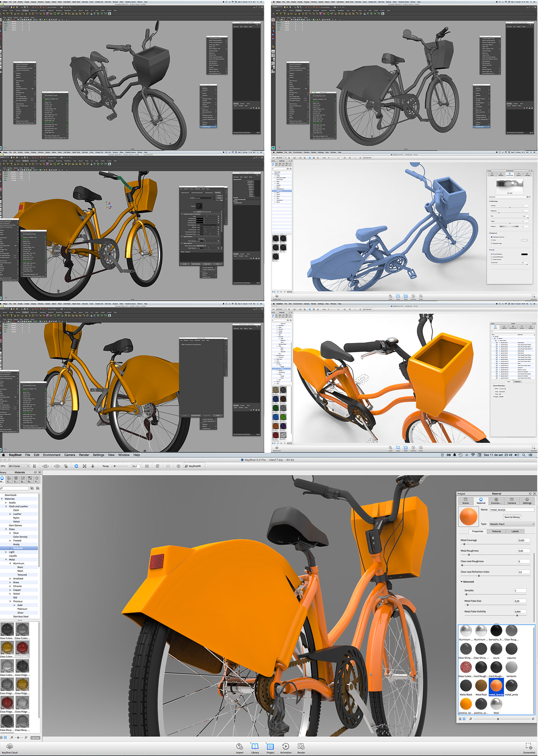Open the All 4 Cores CPU dropdown

point(19,466)
